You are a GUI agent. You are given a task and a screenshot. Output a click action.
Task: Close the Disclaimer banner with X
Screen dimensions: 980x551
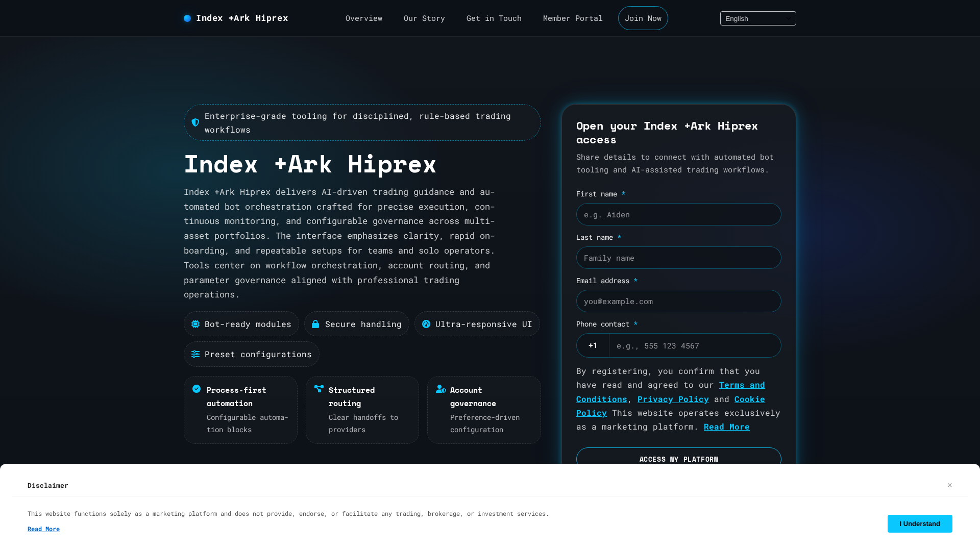click(x=950, y=485)
